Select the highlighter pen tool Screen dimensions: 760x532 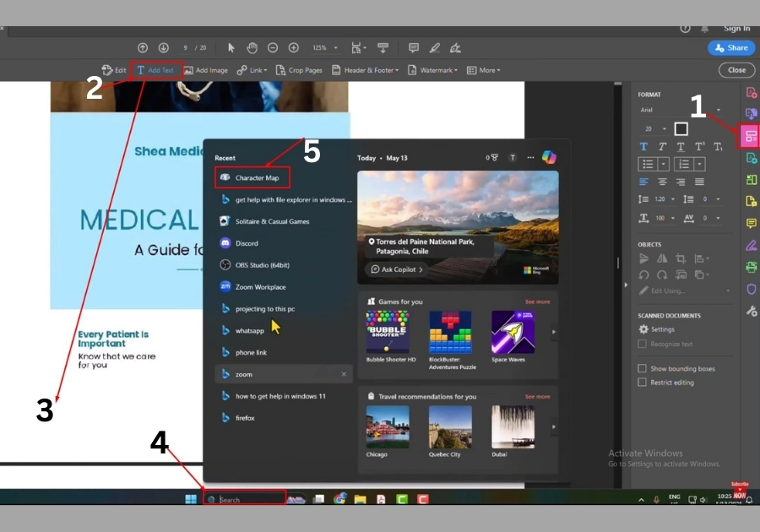coord(434,48)
